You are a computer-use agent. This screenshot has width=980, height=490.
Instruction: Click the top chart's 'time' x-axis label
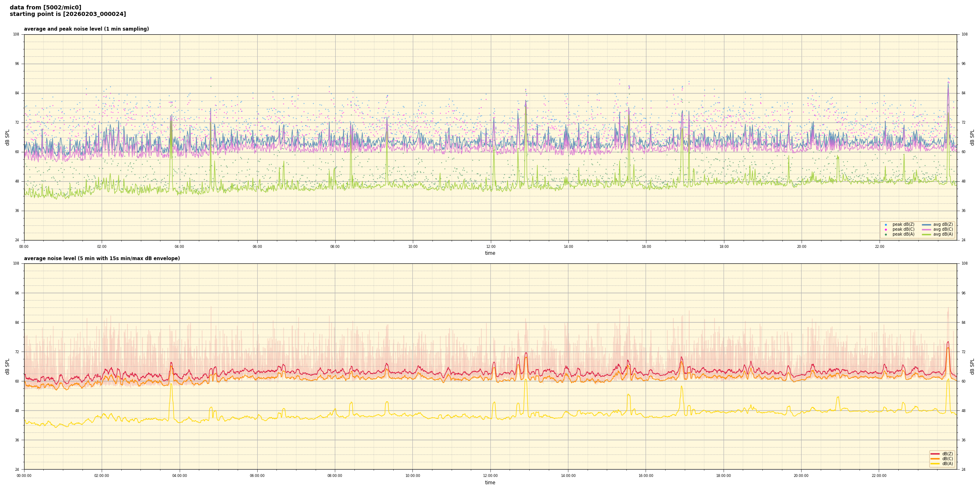coord(490,253)
